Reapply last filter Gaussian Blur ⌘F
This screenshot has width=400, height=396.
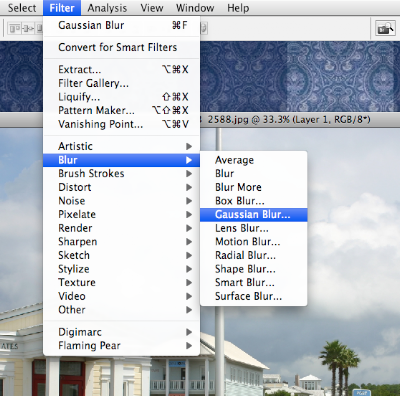click(121, 25)
